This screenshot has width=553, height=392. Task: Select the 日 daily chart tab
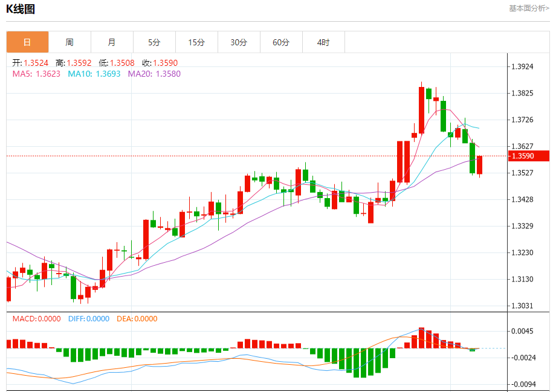pos(27,42)
